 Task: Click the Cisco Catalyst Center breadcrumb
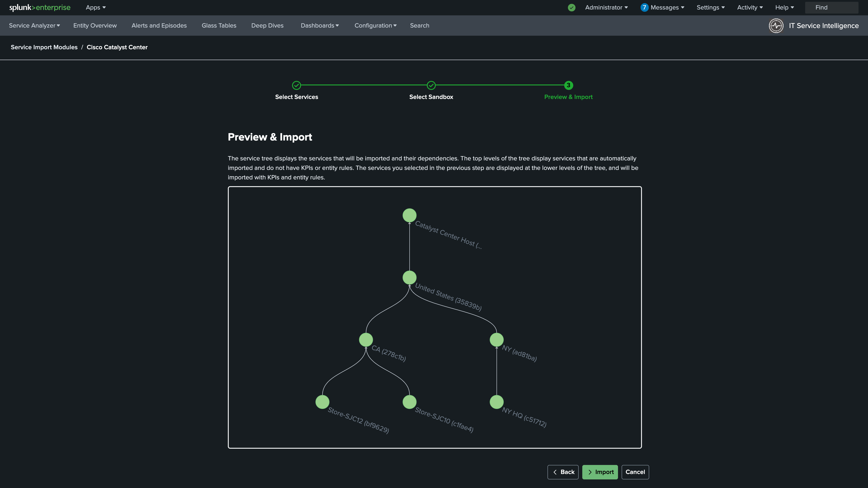[117, 47]
